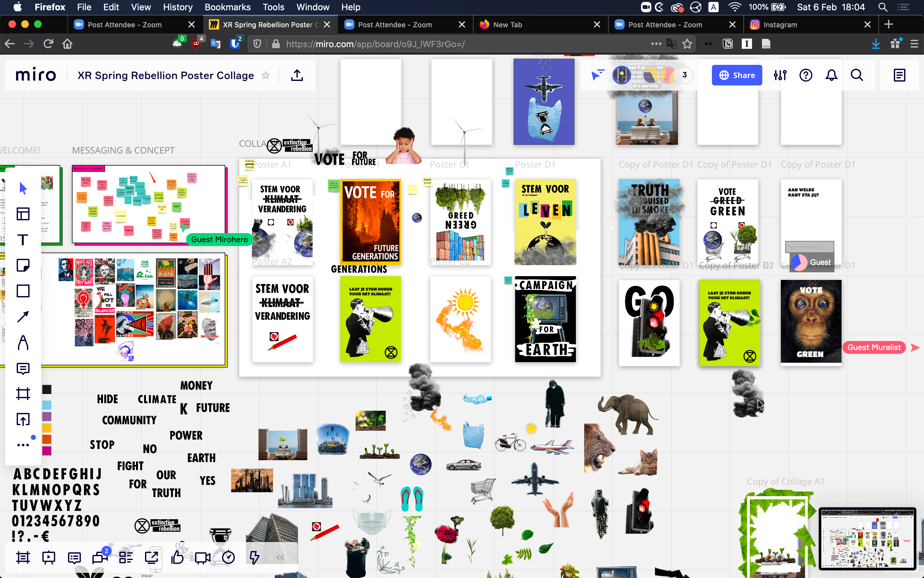This screenshot has height=578, width=924.
Task: Open the notes panel icon
Action: click(x=900, y=75)
